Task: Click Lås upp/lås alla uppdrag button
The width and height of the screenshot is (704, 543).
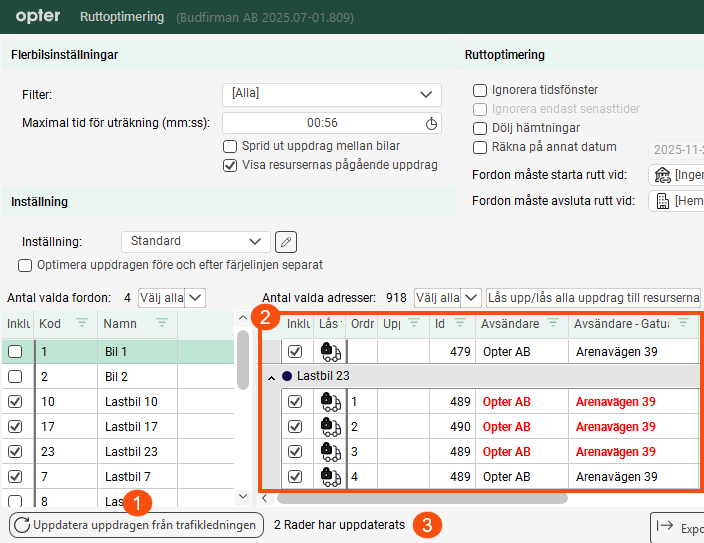Action: point(593,298)
